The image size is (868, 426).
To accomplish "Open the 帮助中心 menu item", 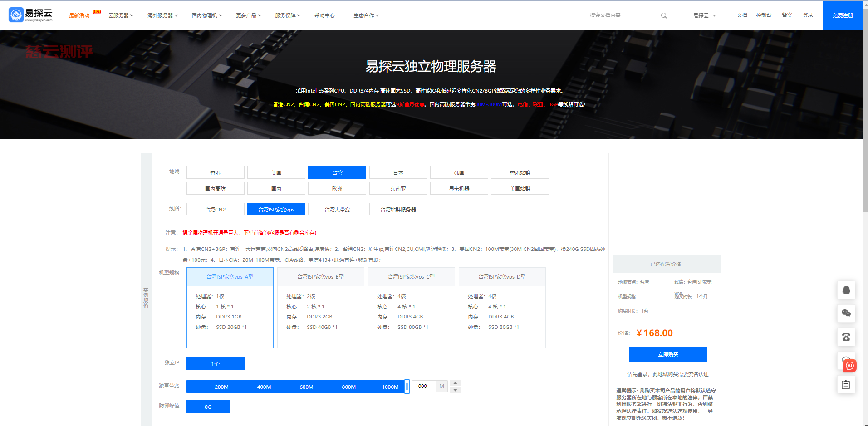I will click(324, 15).
